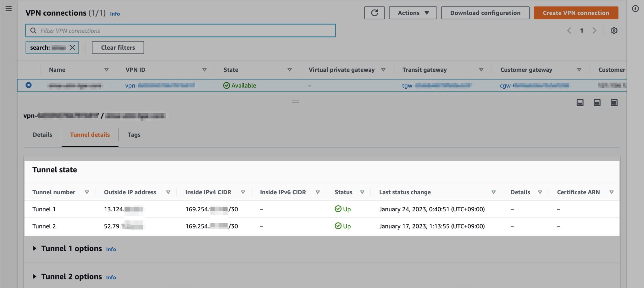The image size is (644, 288).
Task: Expand Tunnel 2 options section
Action: click(x=35, y=277)
